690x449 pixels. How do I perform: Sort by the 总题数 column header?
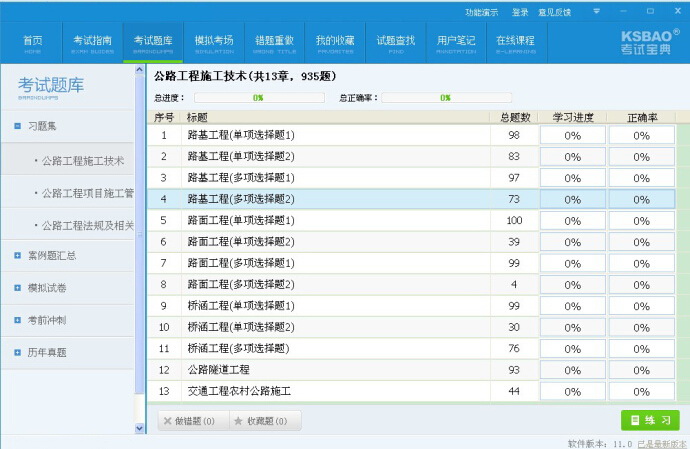514,118
